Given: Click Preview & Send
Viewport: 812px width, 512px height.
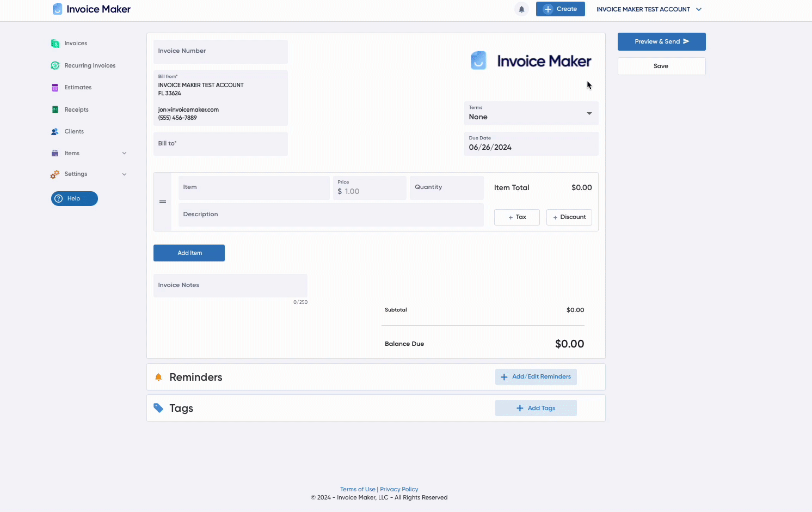Looking at the screenshot, I should coord(662,42).
